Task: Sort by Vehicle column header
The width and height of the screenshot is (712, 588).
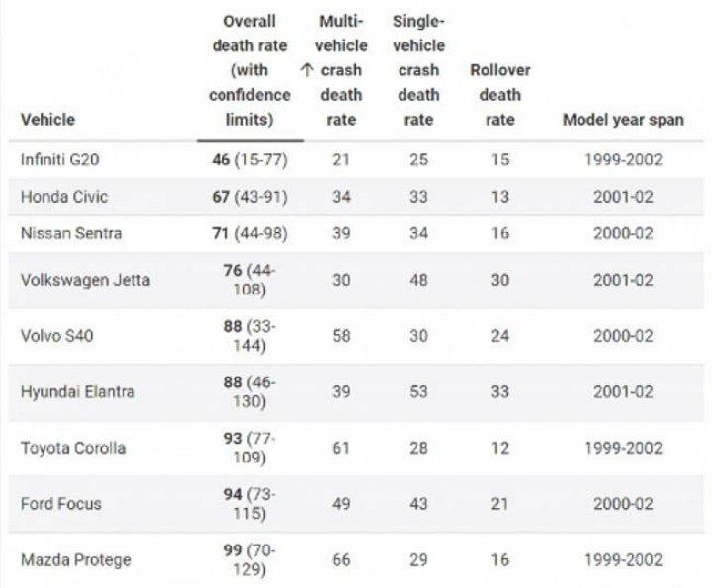Action: tap(47, 120)
